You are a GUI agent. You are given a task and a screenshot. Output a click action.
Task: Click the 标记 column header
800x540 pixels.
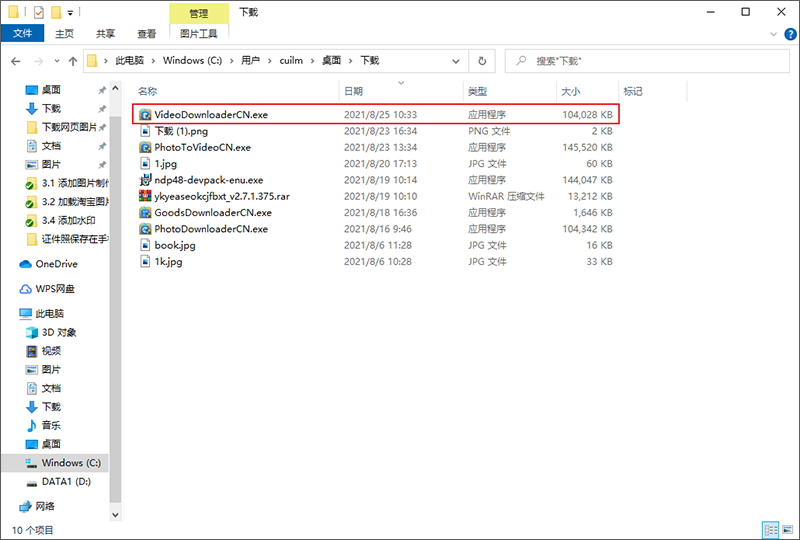(633, 91)
